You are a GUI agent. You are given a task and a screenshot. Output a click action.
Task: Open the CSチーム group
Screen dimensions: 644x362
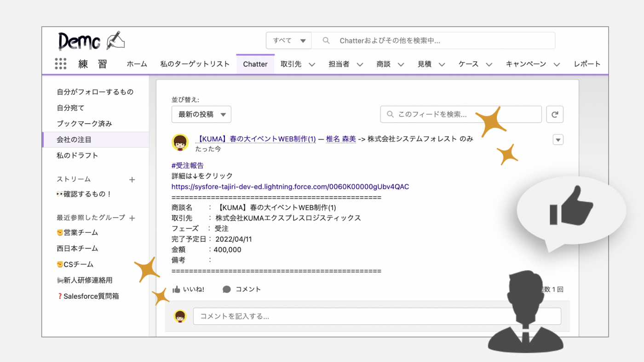(75, 265)
